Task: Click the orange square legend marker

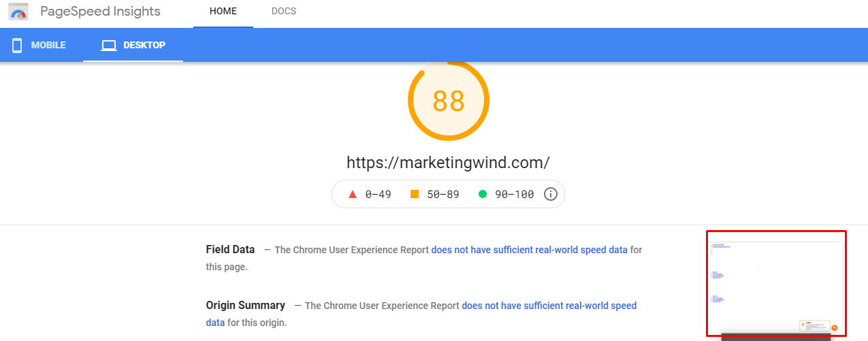Action: (x=415, y=195)
